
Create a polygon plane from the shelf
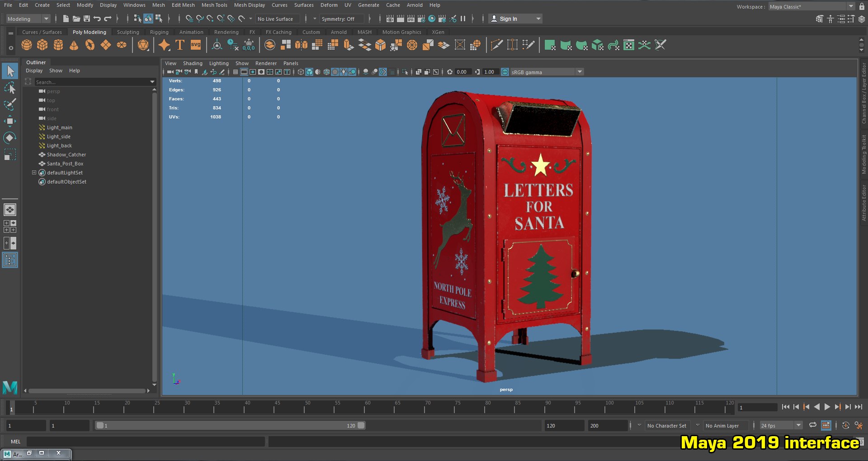106,45
